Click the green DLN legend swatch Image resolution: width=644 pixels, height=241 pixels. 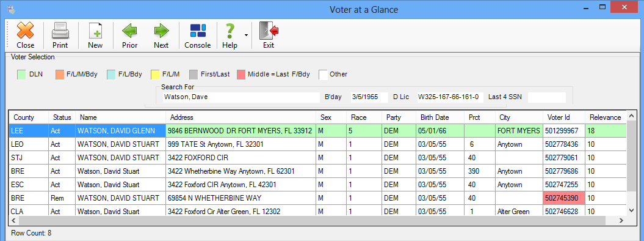coord(22,75)
